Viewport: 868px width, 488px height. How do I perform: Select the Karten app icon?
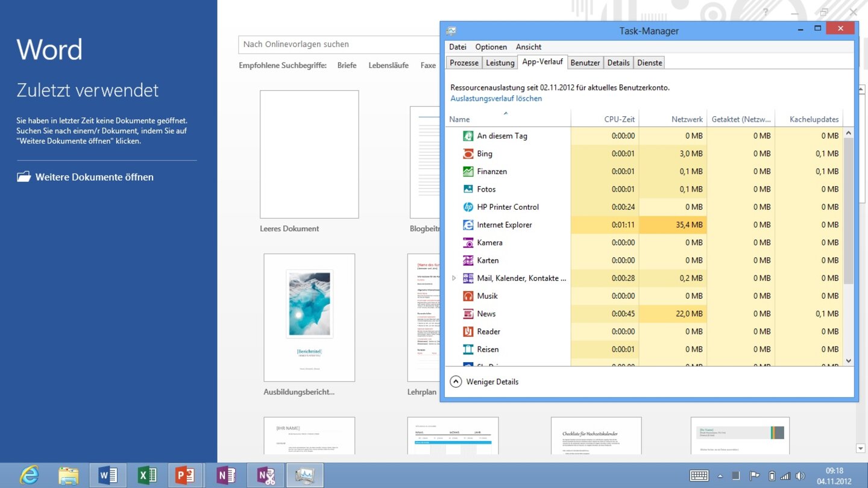tap(468, 260)
